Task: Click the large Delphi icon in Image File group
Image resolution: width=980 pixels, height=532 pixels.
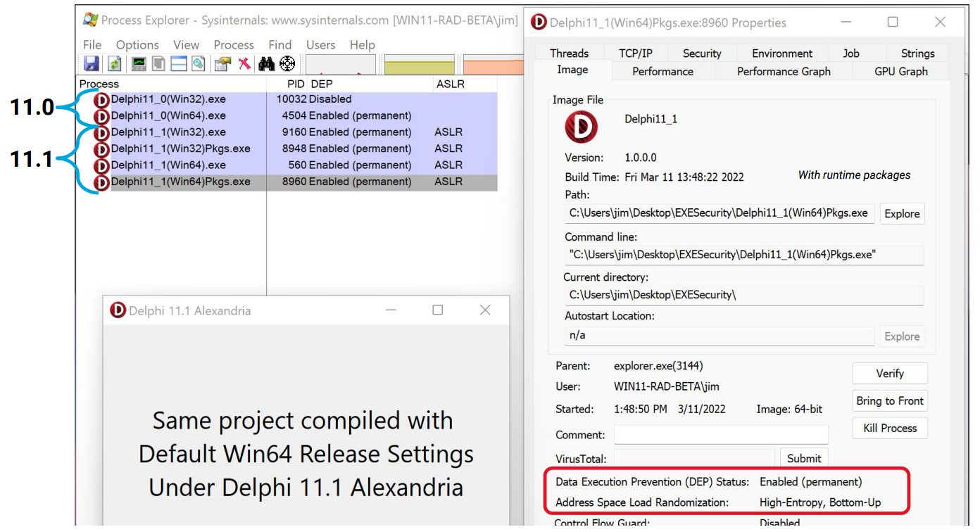Action: [581, 128]
